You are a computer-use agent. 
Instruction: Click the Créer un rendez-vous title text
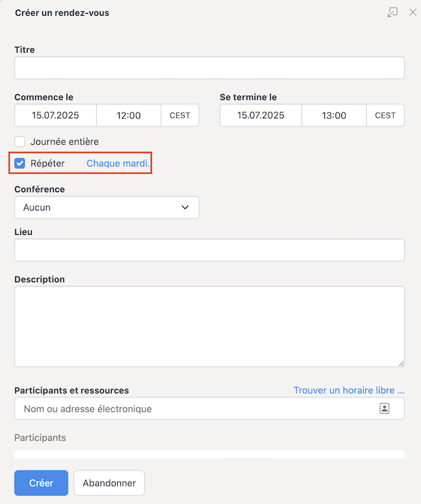tap(62, 13)
